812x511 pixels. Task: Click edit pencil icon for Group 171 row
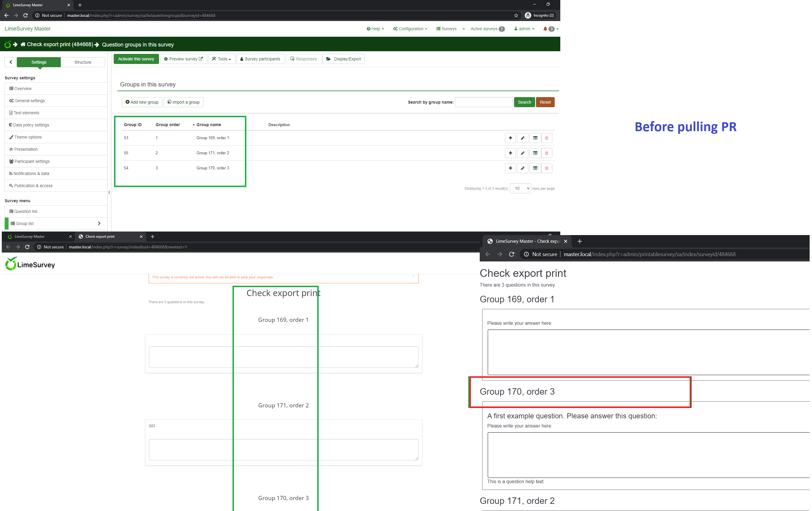[x=522, y=153]
